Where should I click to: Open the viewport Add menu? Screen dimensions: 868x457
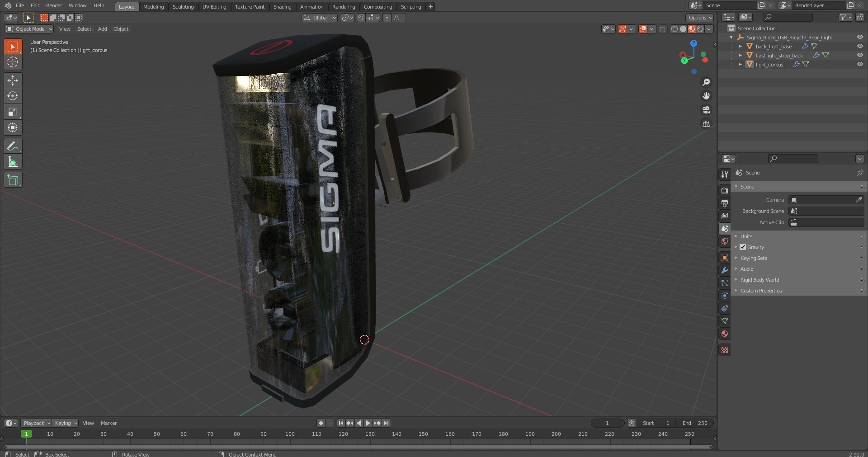coord(103,29)
